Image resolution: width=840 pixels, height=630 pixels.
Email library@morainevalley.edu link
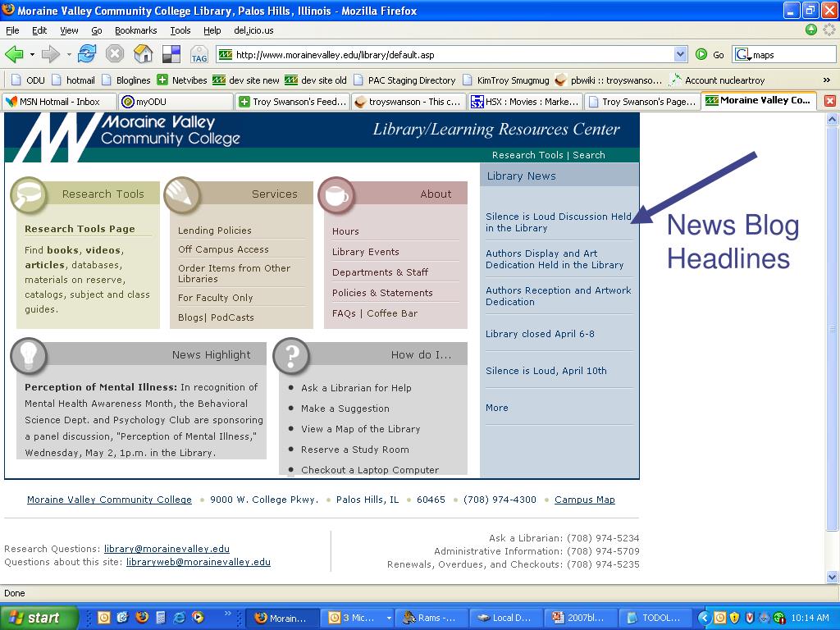(167, 549)
